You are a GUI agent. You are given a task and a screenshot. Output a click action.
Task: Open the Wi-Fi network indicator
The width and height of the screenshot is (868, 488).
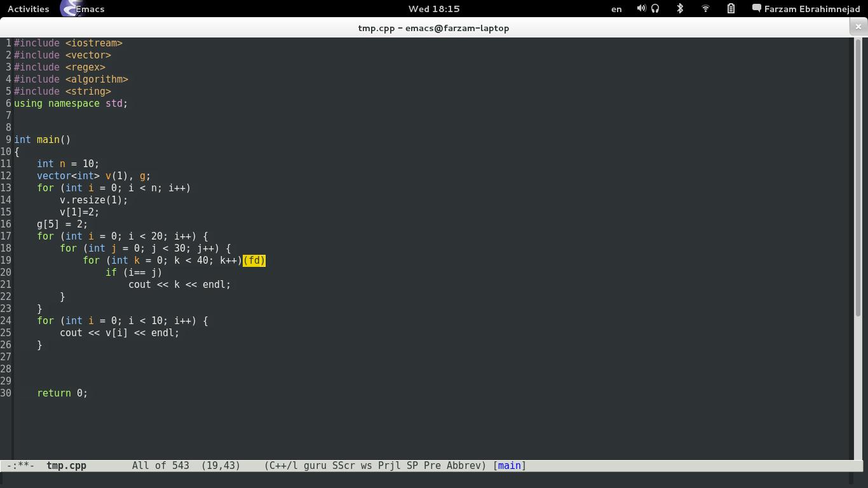(x=705, y=9)
